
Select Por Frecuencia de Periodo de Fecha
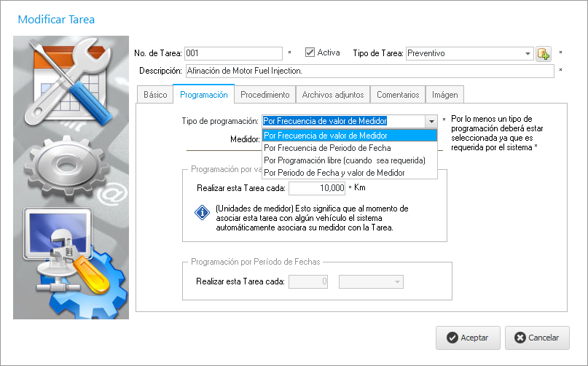(328, 148)
